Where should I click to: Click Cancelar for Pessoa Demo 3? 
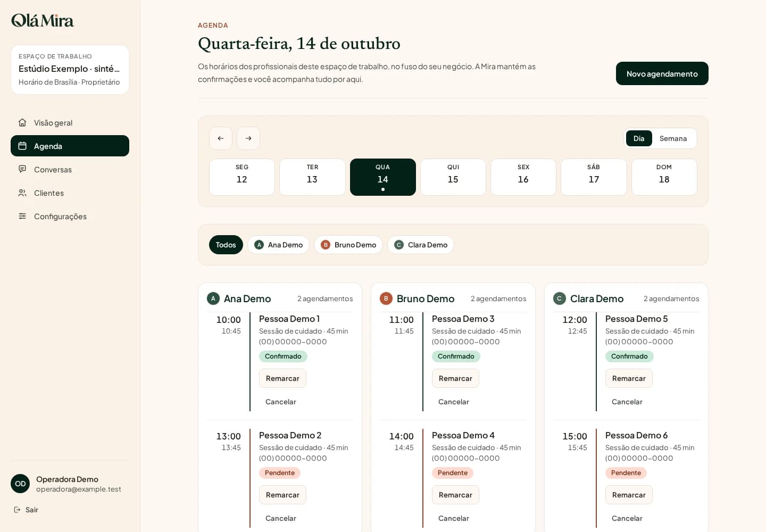pos(454,402)
